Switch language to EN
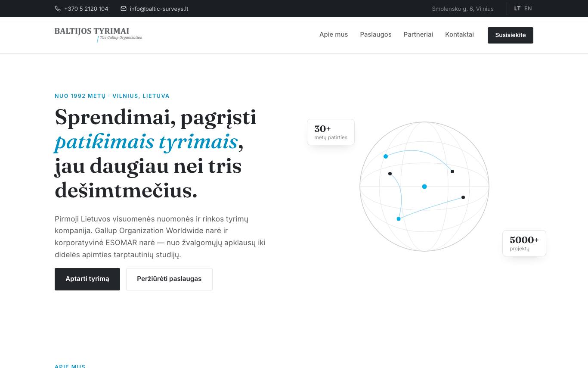 point(528,9)
